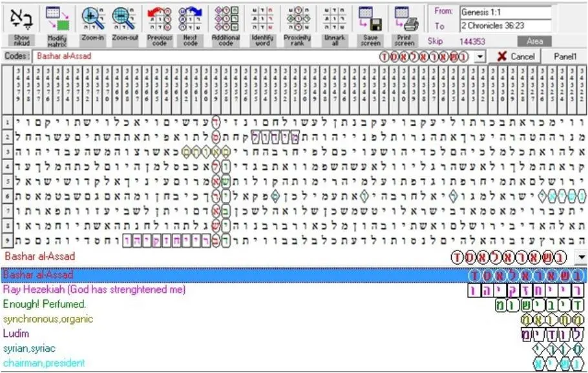Click the Area button
This screenshot has height=373, width=588.
[x=534, y=41]
